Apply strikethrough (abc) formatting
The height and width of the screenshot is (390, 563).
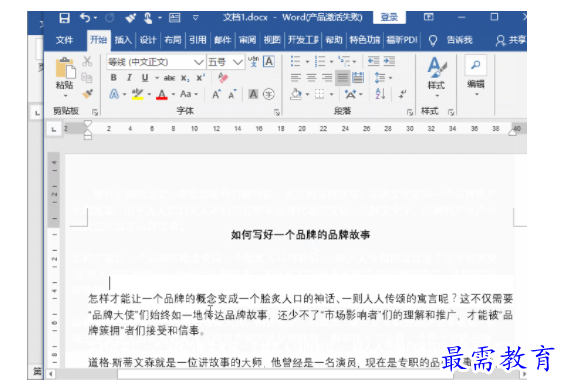tap(169, 78)
